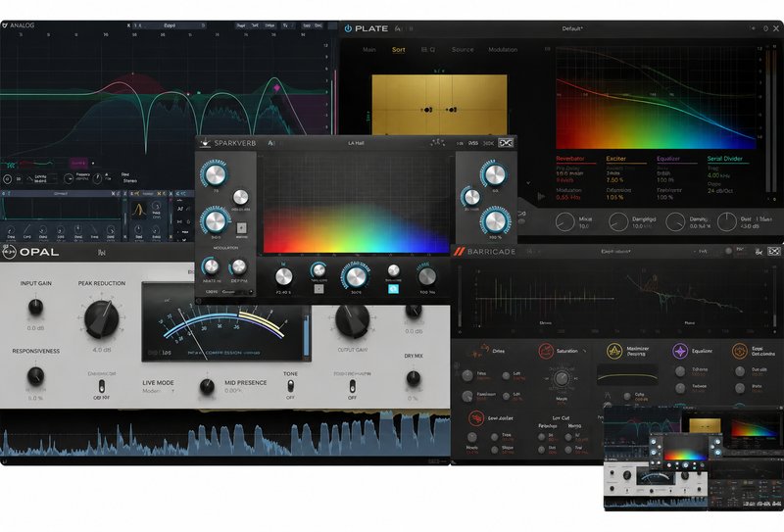Click the Barricade double-slash logo
The height and width of the screenshot is (532, 784).
(x=458, y=252)
